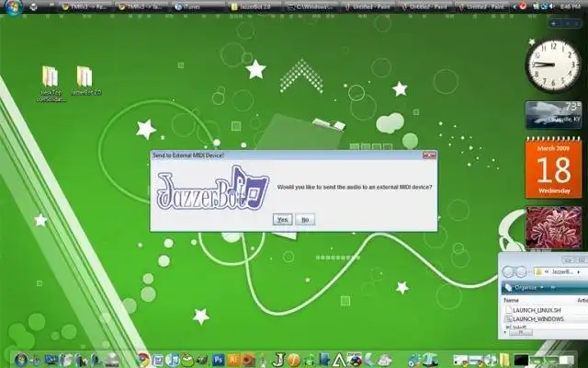Click the Name column header in Explorer
The height and width of the screenshot is (368, 588).
[x=511, y=300]
